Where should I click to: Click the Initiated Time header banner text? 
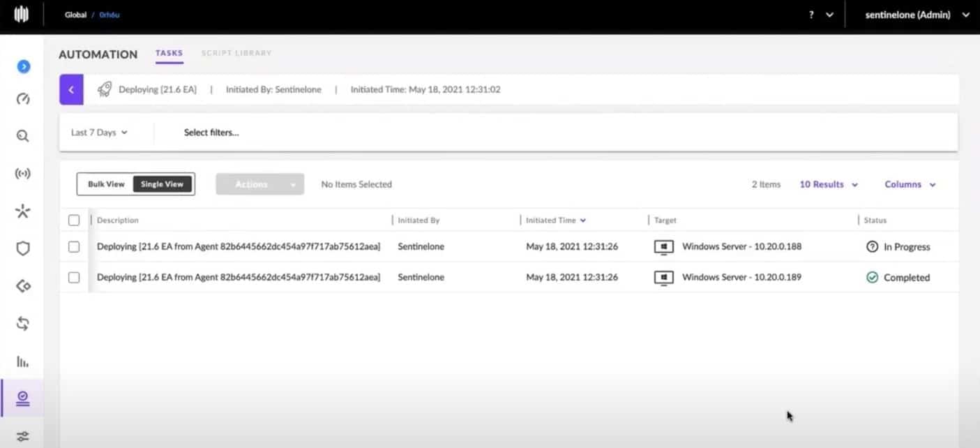(425, 89)
